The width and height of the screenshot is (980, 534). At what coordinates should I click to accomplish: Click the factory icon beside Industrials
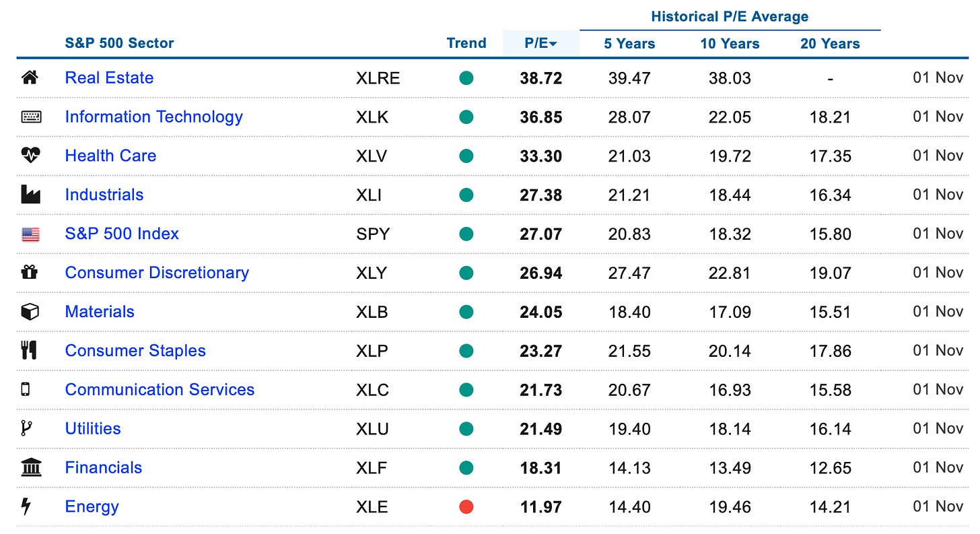(x=31, y=195)
